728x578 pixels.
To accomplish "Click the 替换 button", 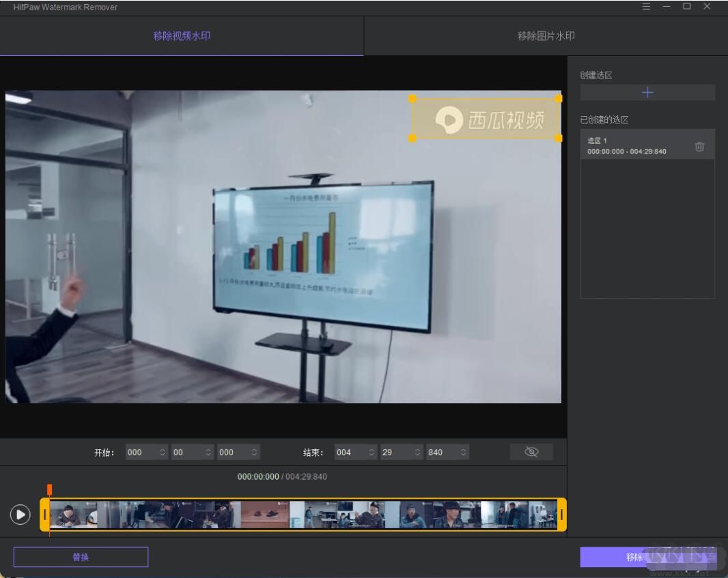I will pyautogui.click(x=81, y=557).
